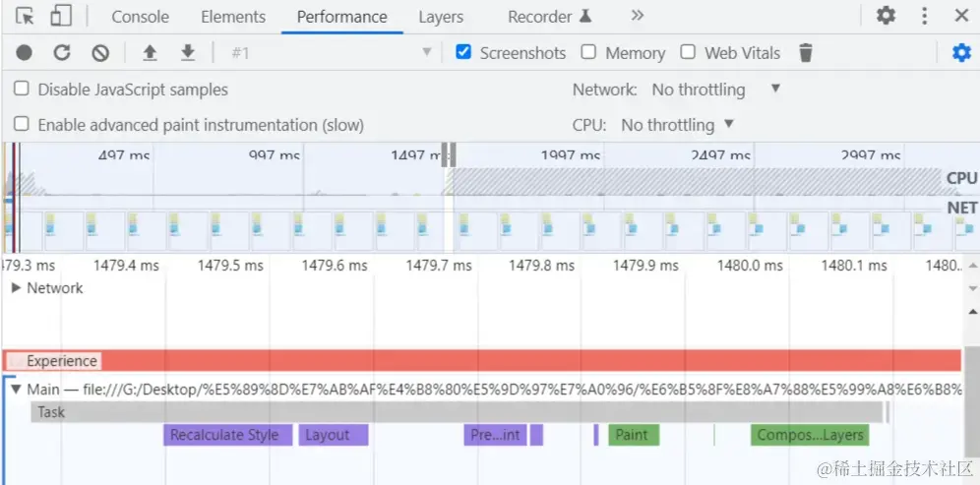
Task: Click the trash can collect garbage icon
Action: (806, 53)
